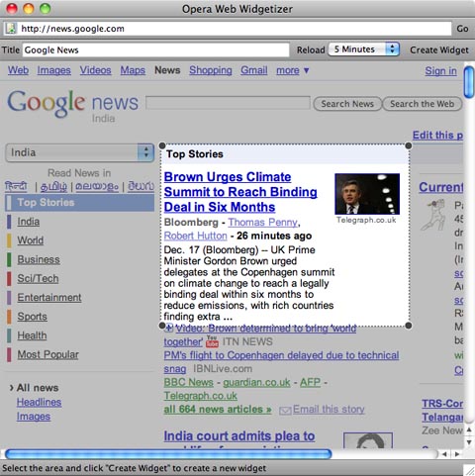475x476 pixels.
Task: Switch to Tamil language news link
Action: (x=53, y=187)
